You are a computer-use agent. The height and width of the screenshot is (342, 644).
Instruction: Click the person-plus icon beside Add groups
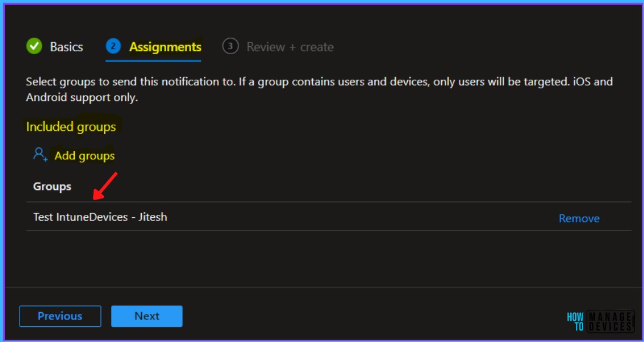pyautogui.click(x=40, y=155)
